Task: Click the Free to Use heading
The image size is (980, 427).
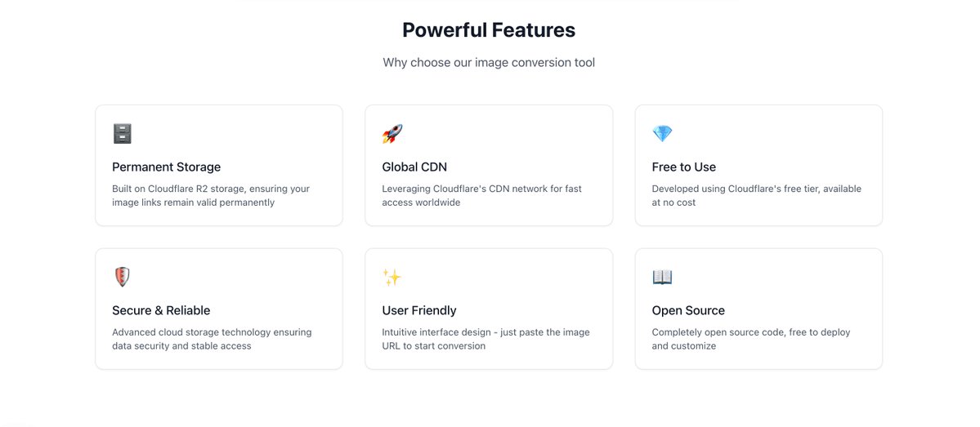Action: coord(684,167)
